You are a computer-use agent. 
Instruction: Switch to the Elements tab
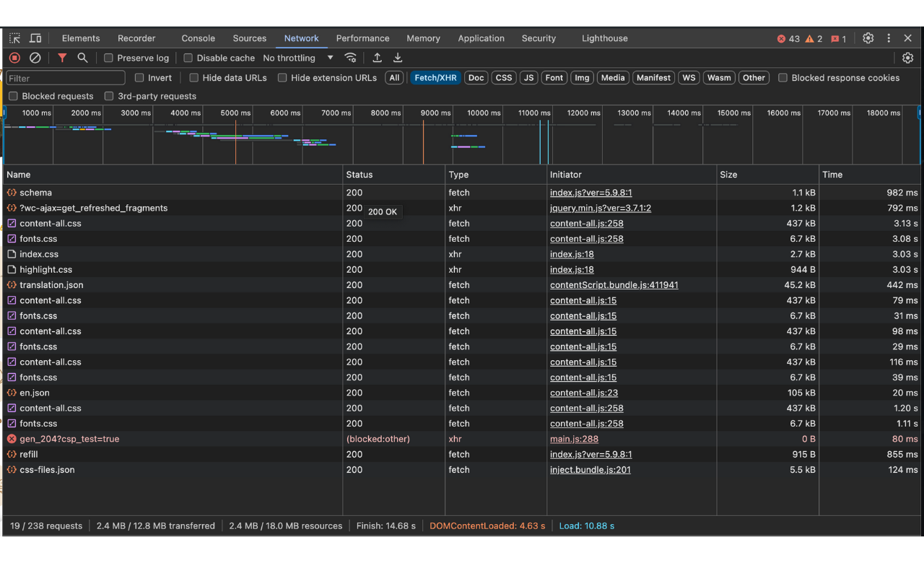tap(81, 38)
